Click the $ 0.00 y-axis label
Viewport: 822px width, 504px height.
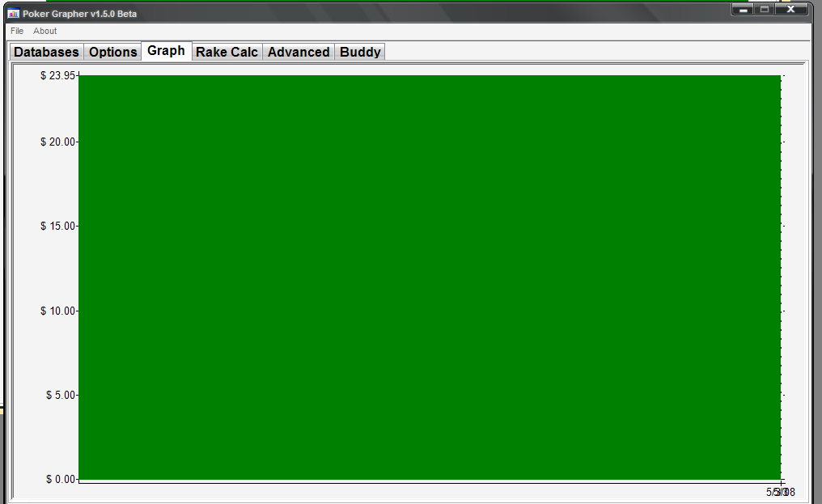[57, 479]
